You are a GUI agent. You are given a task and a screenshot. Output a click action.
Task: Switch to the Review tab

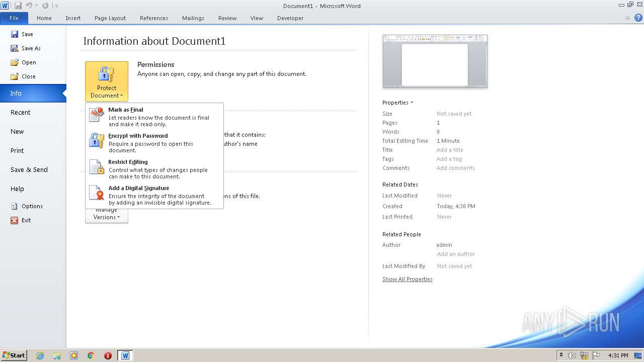tap(227, 18)
